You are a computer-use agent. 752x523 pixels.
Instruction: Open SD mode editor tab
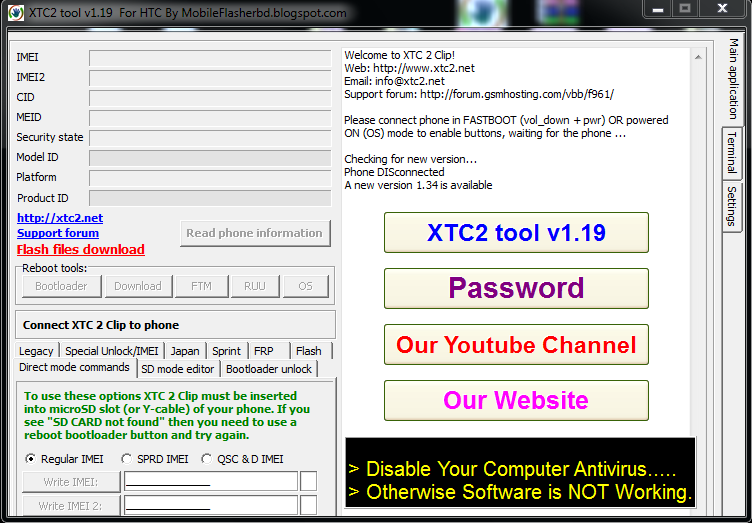click(x=178, y=369)
